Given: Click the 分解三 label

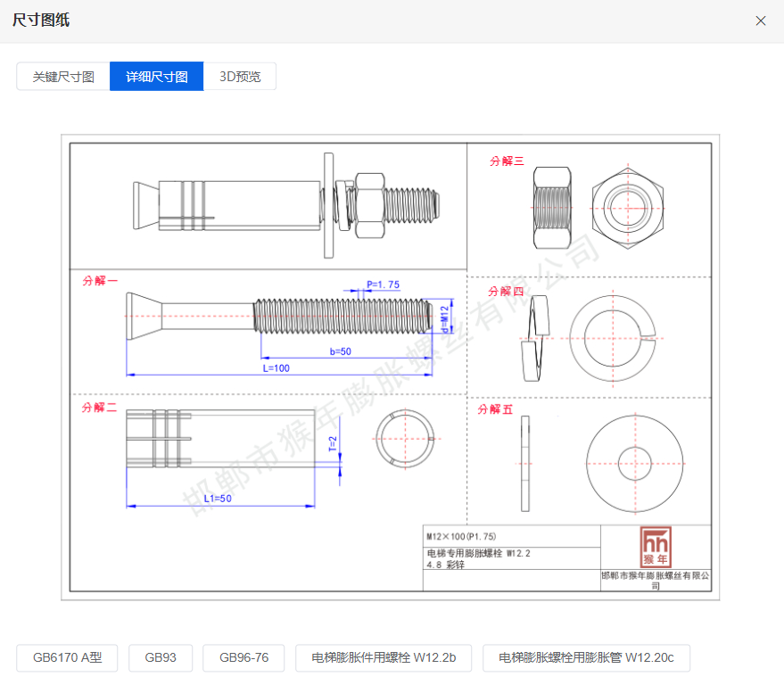Looking at the screenshot, I should coord(508,161).
